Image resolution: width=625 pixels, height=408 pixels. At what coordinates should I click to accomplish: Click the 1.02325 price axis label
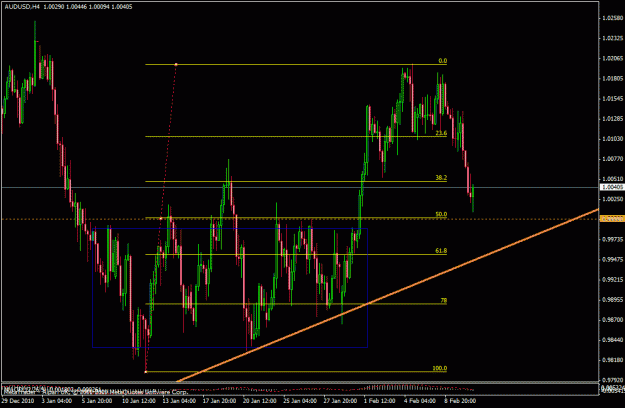coord(612,38)
